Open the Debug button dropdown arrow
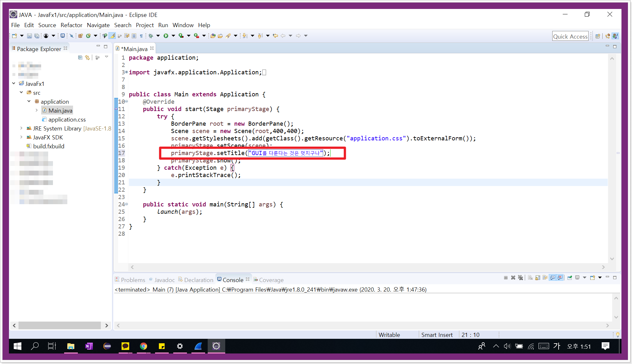632x364 pixels. [x=158, y=36]
